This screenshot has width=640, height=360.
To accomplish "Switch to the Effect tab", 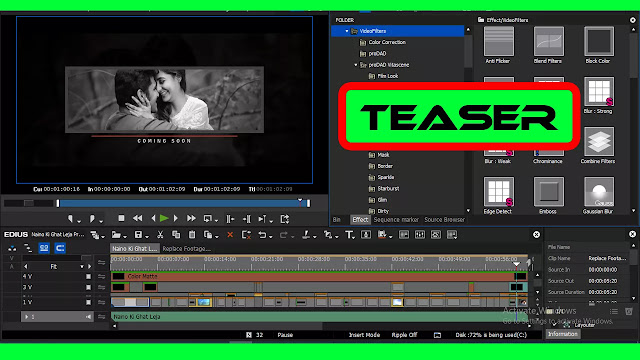I will tap(360, 220).
